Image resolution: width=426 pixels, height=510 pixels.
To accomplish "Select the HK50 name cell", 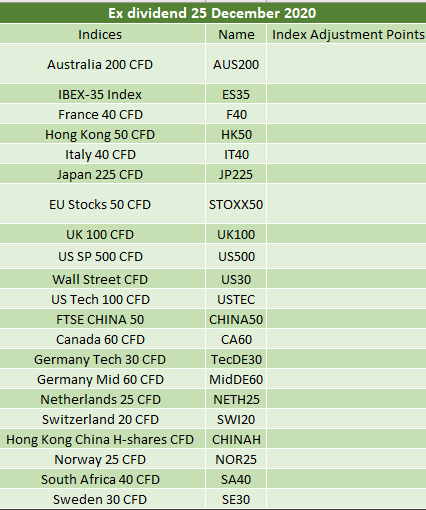I will [x=236, y=134].
